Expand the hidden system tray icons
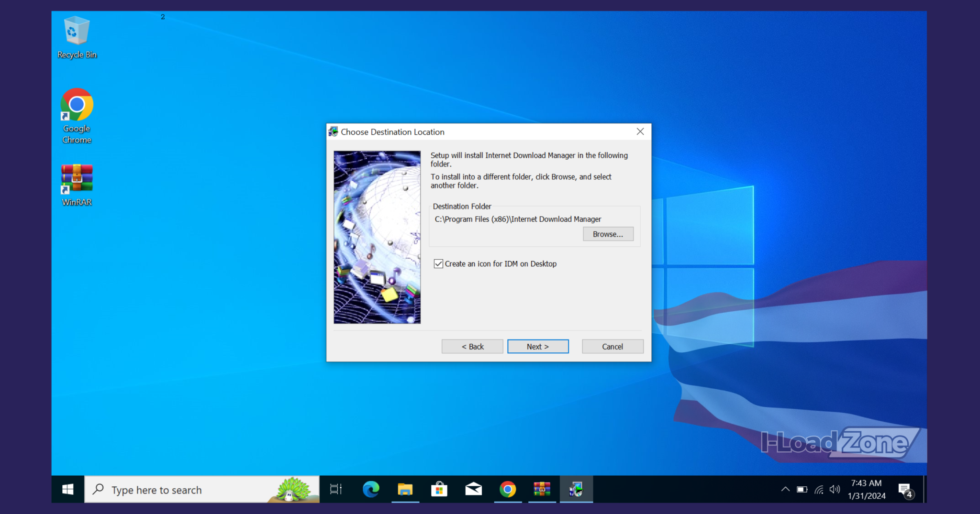 click(785, 489)
